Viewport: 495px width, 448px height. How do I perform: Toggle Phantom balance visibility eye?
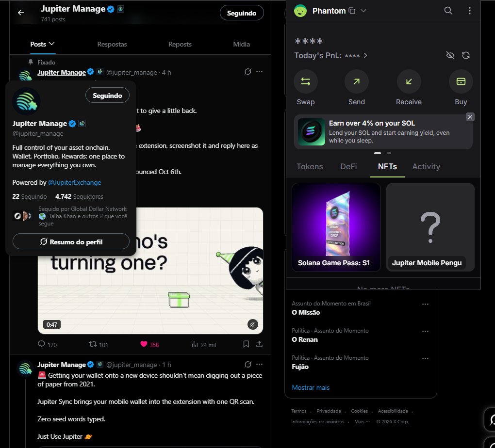coord(450,56)
